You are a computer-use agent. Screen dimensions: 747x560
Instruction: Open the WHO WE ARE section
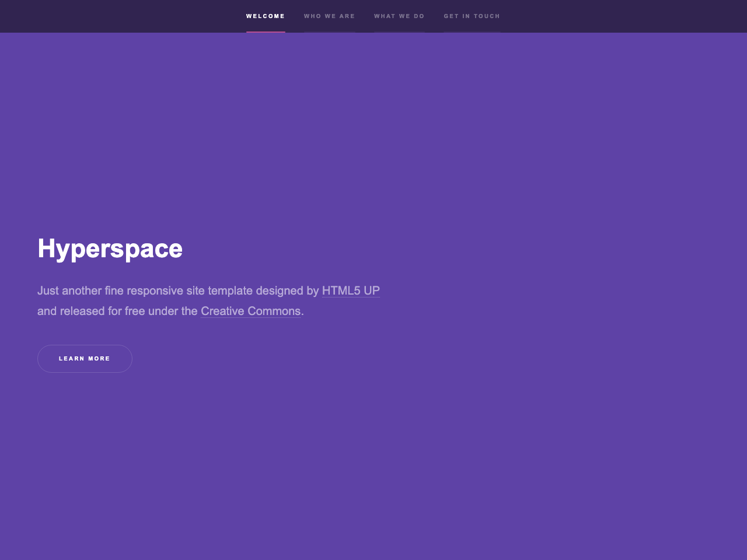click(329, 15)
